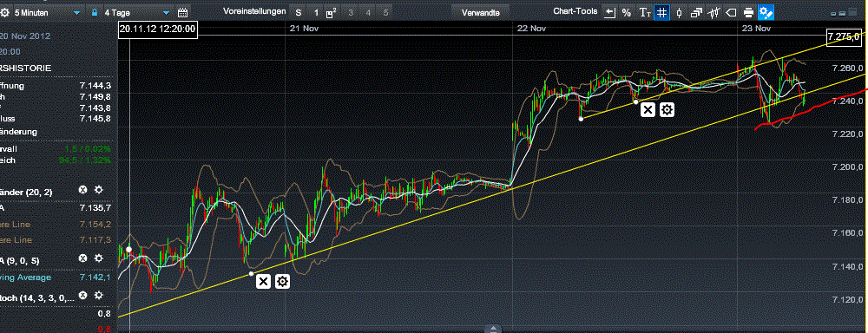Delete the upper yellow trendline
868x333 pixels.
(648, 110)
